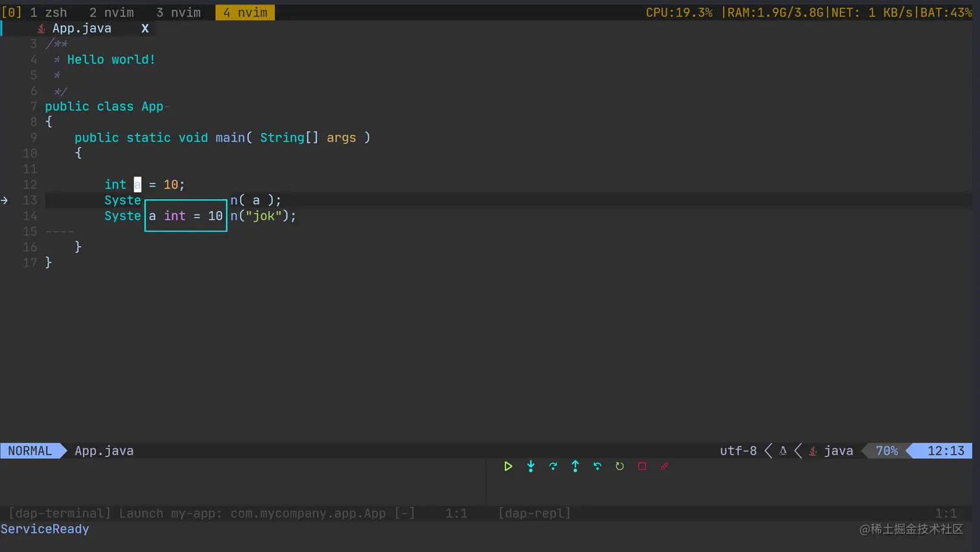Screen dimensions: 980x552
Task: Click the main method name on line 9
Action: coord(230,138)
